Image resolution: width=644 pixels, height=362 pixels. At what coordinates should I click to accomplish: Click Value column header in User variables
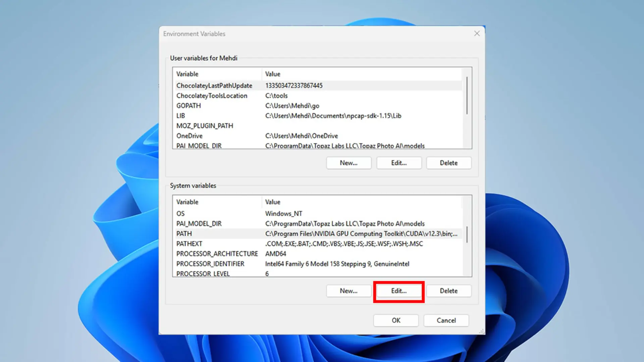pyautogui.click(x=362, y=74)
